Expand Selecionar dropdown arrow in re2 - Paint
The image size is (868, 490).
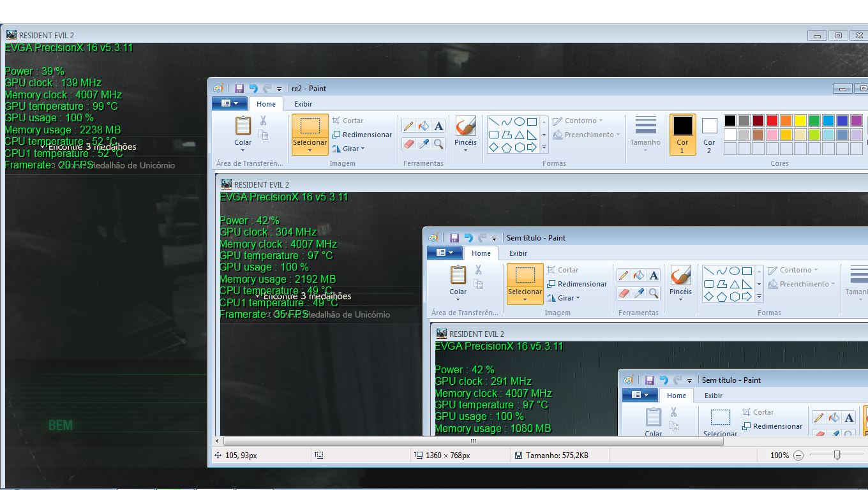coord(310,151)
